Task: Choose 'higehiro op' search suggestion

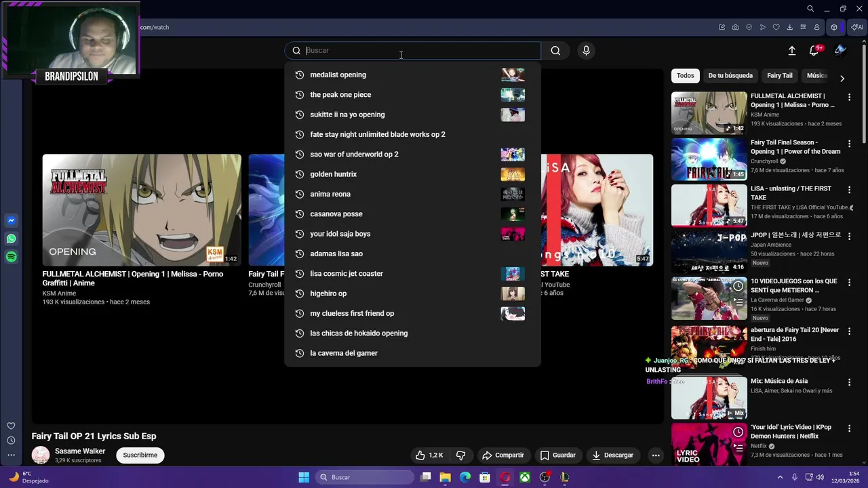Action: point(412,293)
